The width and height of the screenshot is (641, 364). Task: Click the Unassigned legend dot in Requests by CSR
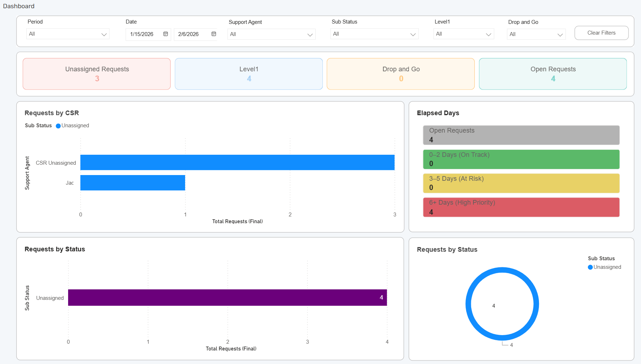click(58, 125)
